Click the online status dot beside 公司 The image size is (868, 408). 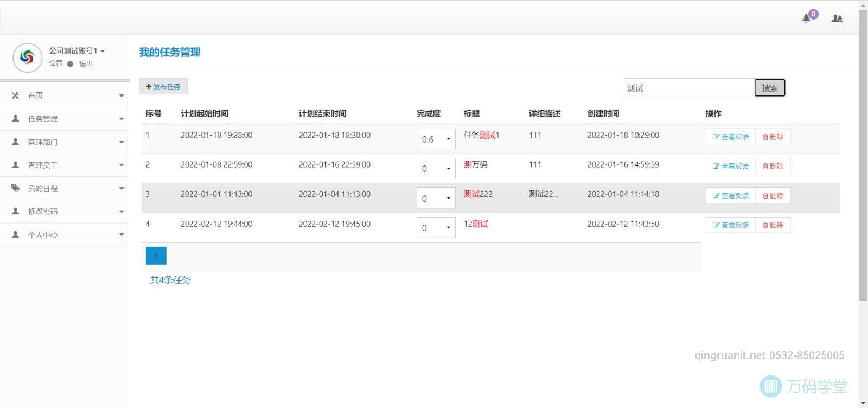(70, 64)
